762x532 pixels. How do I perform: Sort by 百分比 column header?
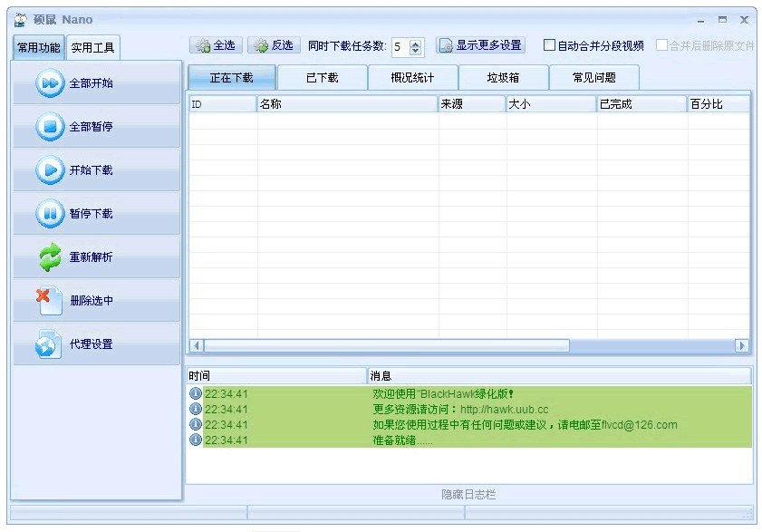[719, 104]
